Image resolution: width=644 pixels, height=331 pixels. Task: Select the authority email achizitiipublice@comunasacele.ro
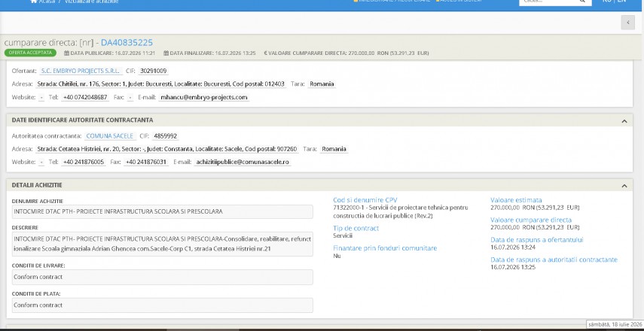[x=243, y=162]
